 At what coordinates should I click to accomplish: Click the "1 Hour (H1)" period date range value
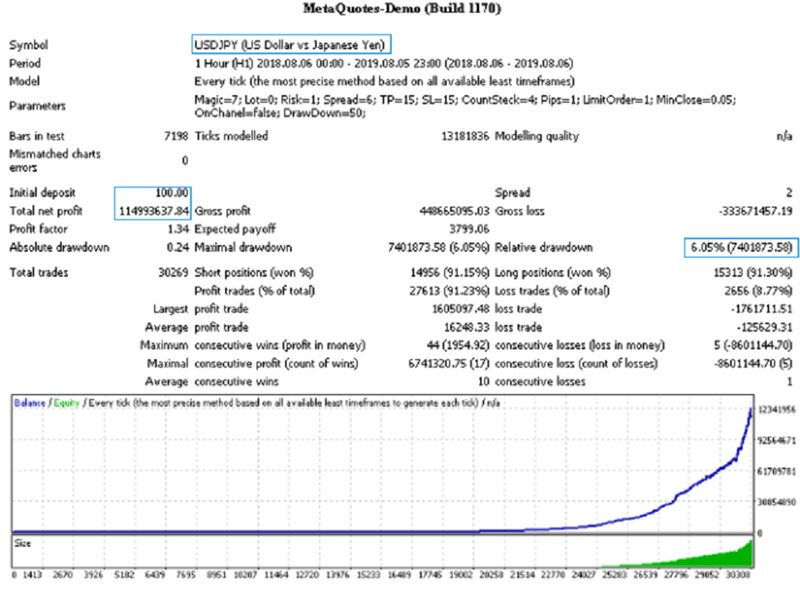point(384,63)
